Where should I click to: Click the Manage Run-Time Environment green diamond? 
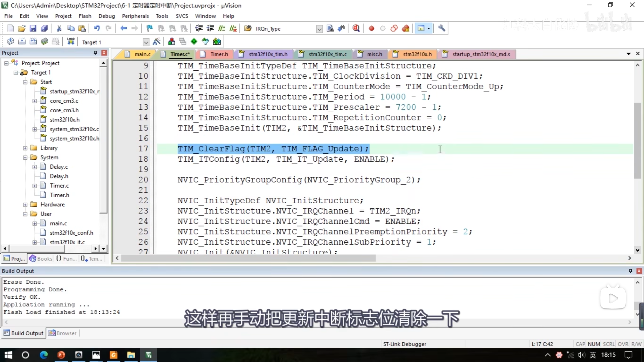coord(194,42)
